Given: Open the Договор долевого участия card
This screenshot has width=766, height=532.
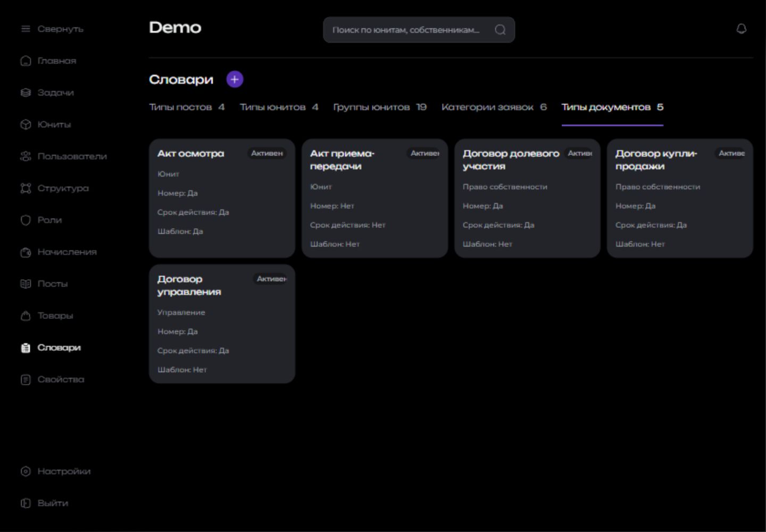Looking at the screenshot, I should [x=527, y=198].
